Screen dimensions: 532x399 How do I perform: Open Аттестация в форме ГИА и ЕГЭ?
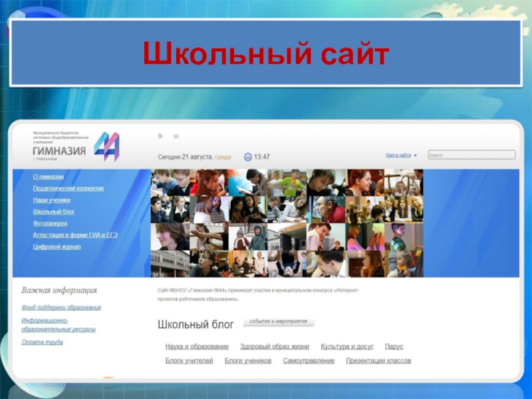(75, 235)
